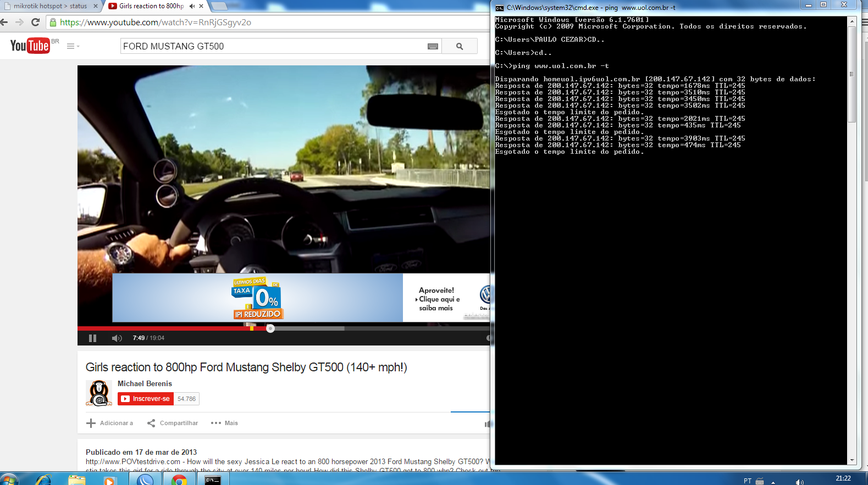868x485 pixels.
Task: Click the 'Disparando homeuol.ipv6uol.com.br' line
Action: [655, 79]
